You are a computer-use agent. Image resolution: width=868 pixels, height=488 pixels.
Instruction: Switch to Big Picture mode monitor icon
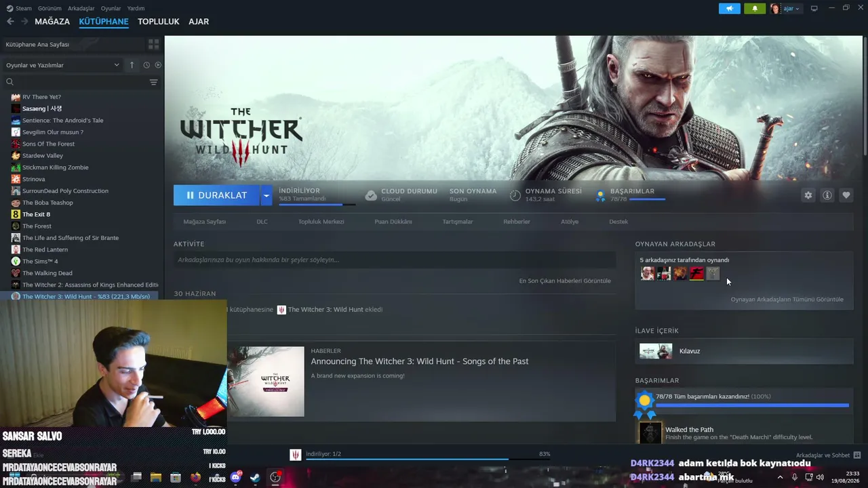(814, 8)
